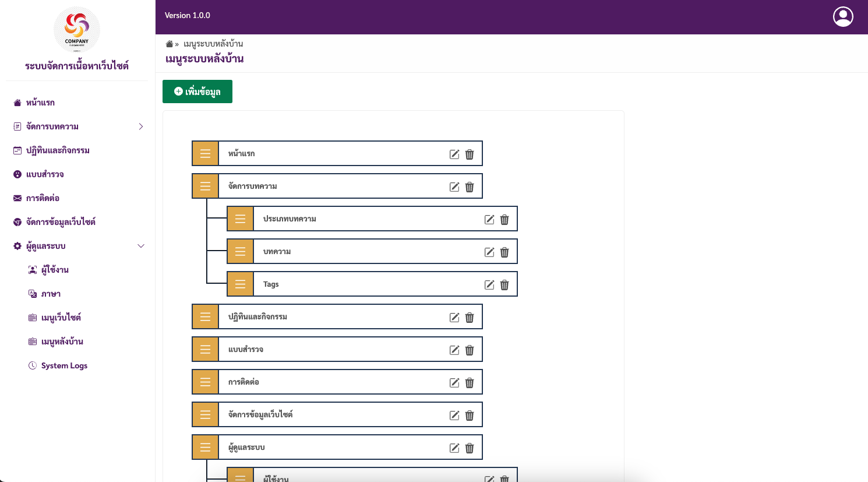Click drag handle of การติดต่อ row
The image size is (868, 482).
pos(205,382)
